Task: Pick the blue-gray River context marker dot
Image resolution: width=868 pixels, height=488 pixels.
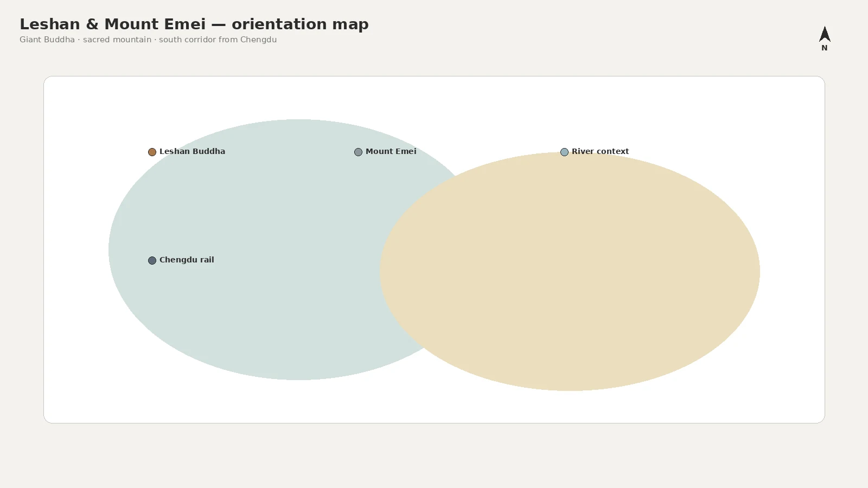Action: (564, 152)
